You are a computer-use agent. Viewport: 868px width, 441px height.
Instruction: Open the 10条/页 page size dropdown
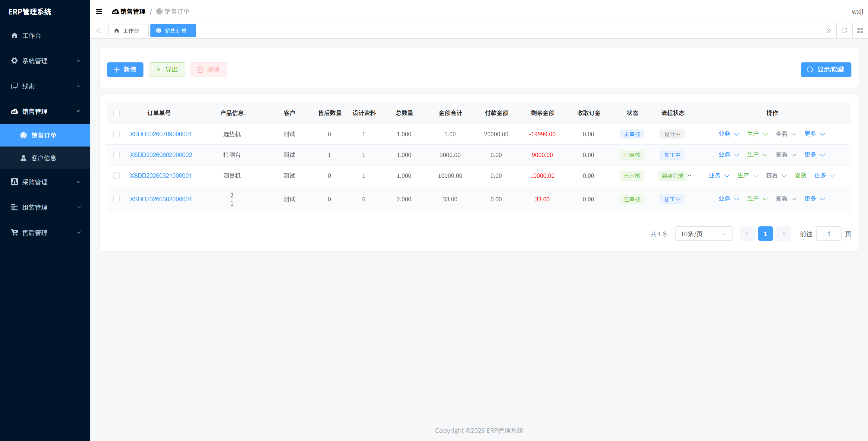703,234
